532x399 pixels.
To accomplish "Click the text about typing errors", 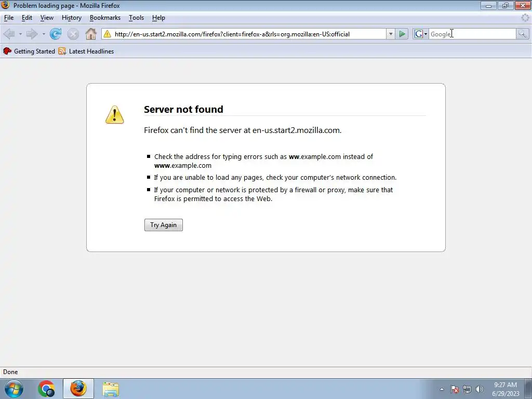I will pos(263,161).
